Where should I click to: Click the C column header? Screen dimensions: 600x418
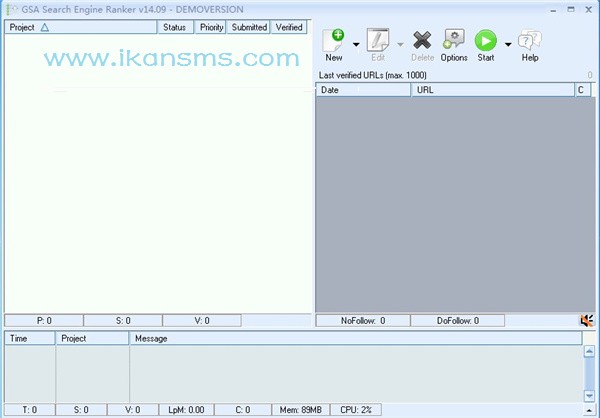583,90
